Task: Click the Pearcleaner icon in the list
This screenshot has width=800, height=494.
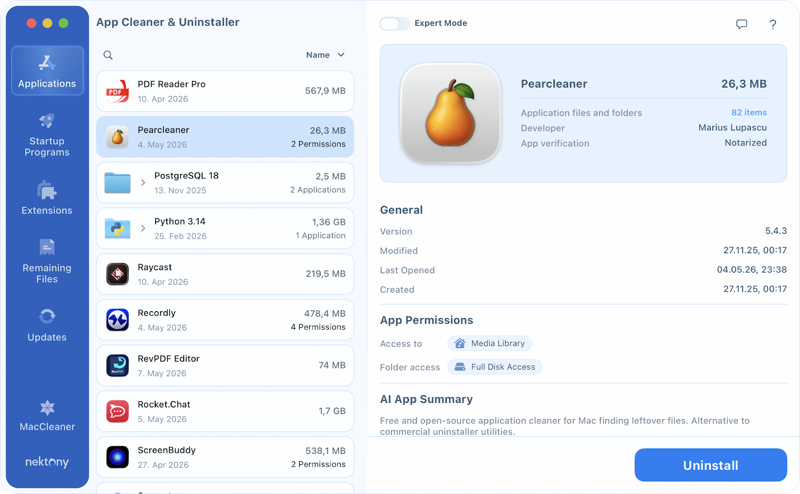Action: click(x=117, y=137)
